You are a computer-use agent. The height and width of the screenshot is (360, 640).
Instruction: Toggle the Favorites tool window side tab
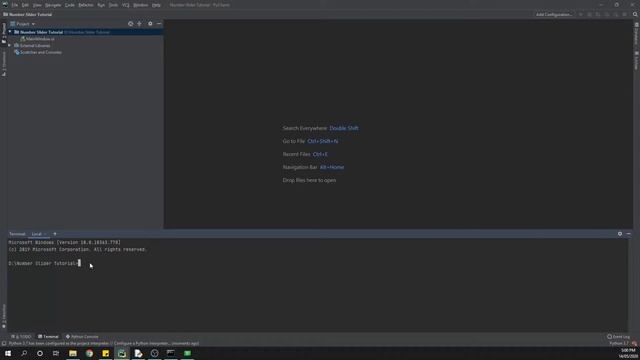point(4,316)
